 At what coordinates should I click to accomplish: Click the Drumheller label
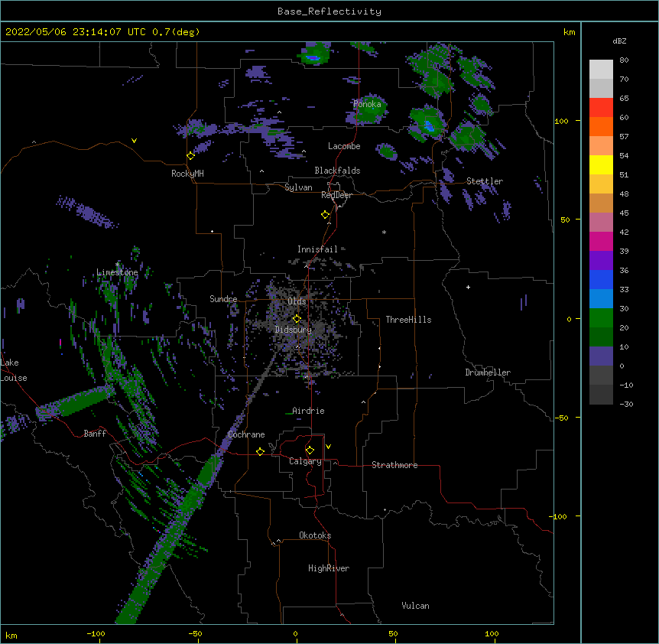tap(488, 372)
